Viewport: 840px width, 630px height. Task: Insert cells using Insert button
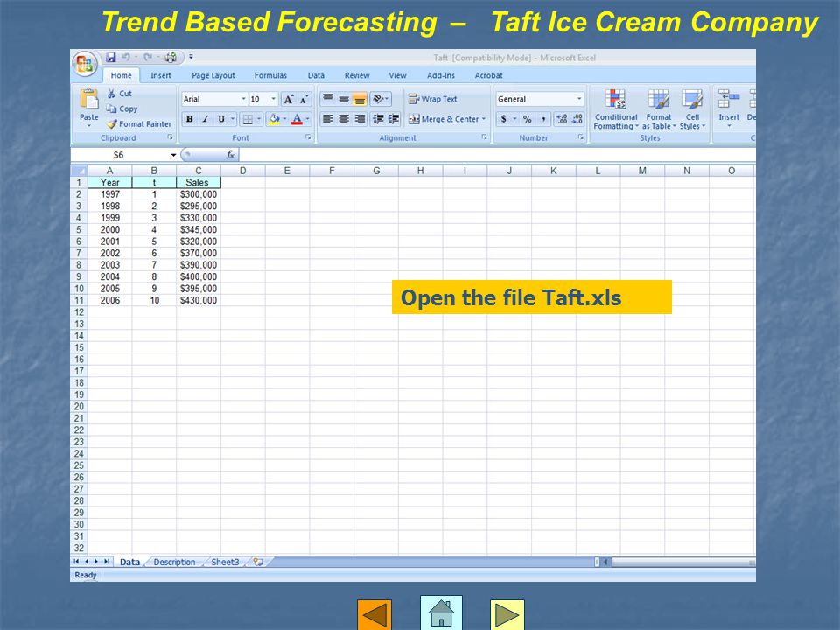pos(729,108)
